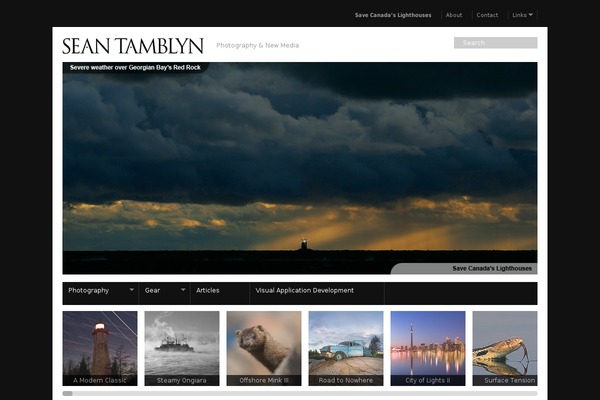
Task: Open the Save Canada's Lighthouses top link
Action: point(393,15)
